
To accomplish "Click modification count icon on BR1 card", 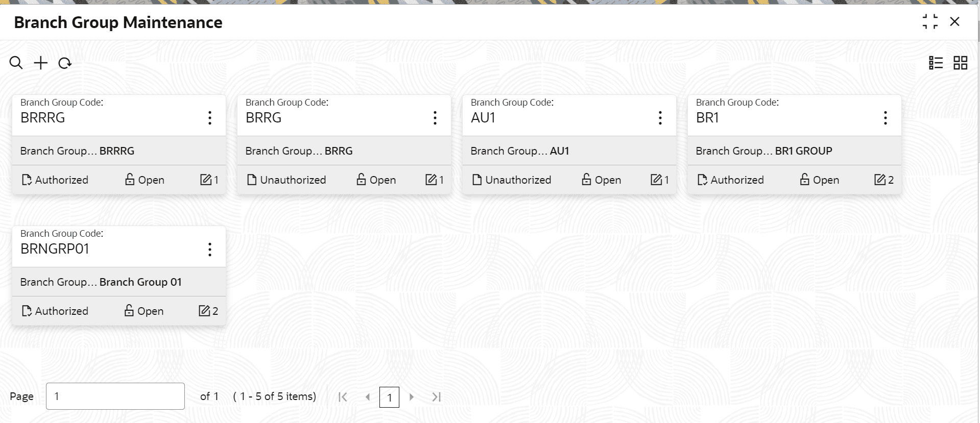I will click(879, 180).
